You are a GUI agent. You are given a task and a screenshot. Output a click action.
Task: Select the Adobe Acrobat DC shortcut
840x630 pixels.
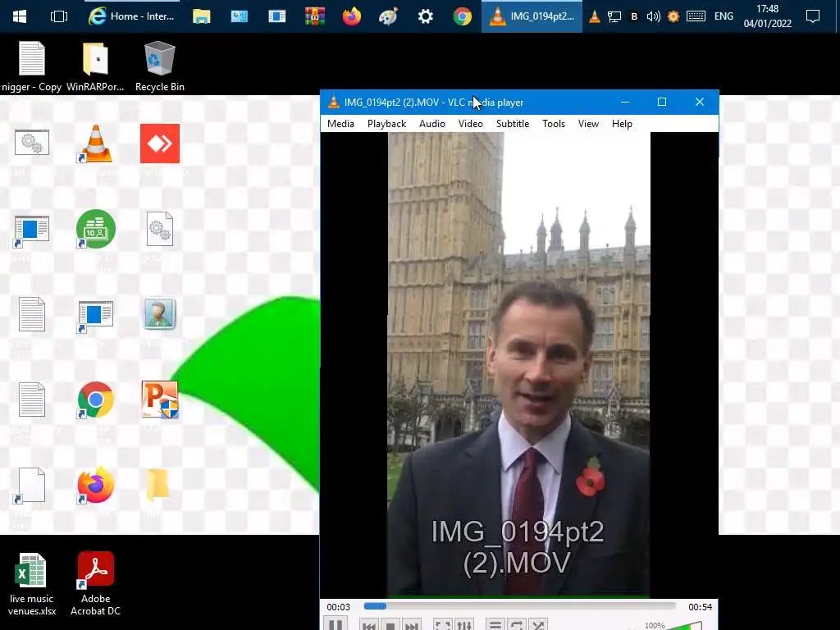[95, 584]
